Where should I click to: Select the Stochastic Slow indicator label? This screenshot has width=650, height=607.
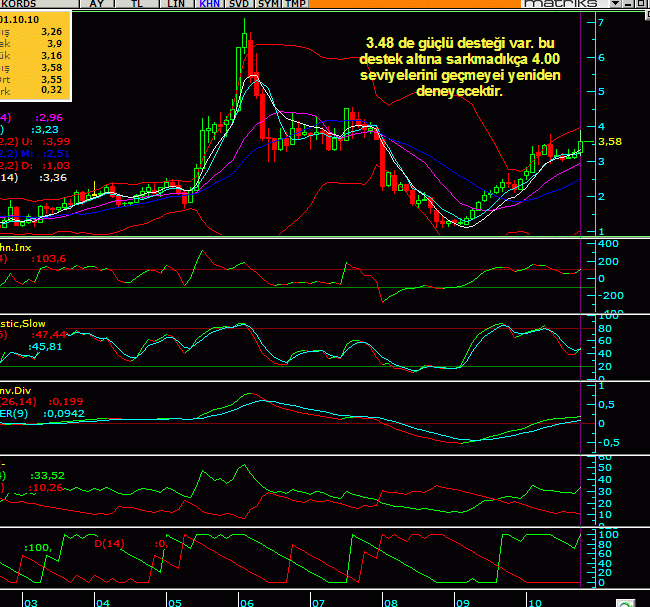tap(22, 323)
